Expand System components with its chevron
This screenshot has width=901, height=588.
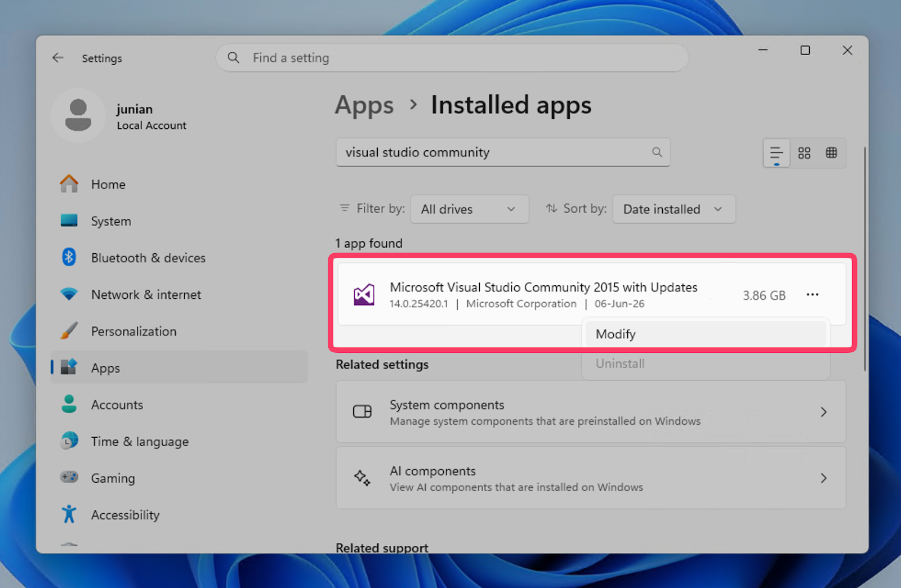(823, 412)
